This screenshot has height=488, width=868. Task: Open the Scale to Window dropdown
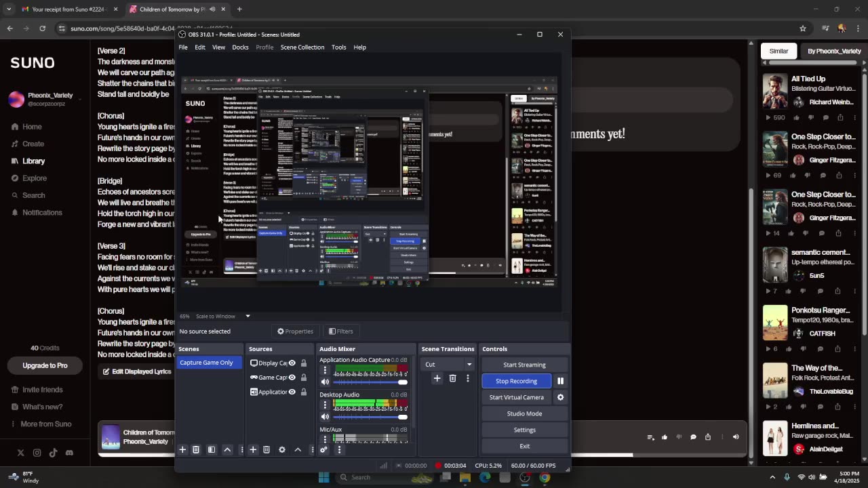coord(223,317)
